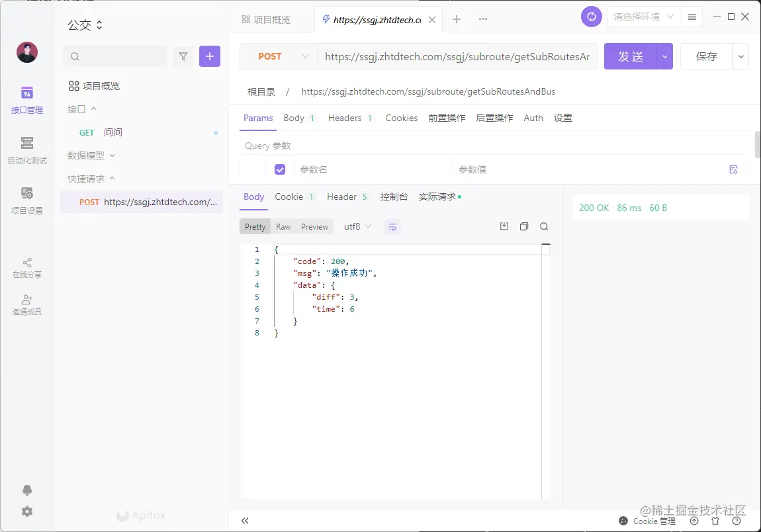Viewport: 761px width, 532px height.
Task: Open the hamburger menu in title bar
Action: pos(692,17)
